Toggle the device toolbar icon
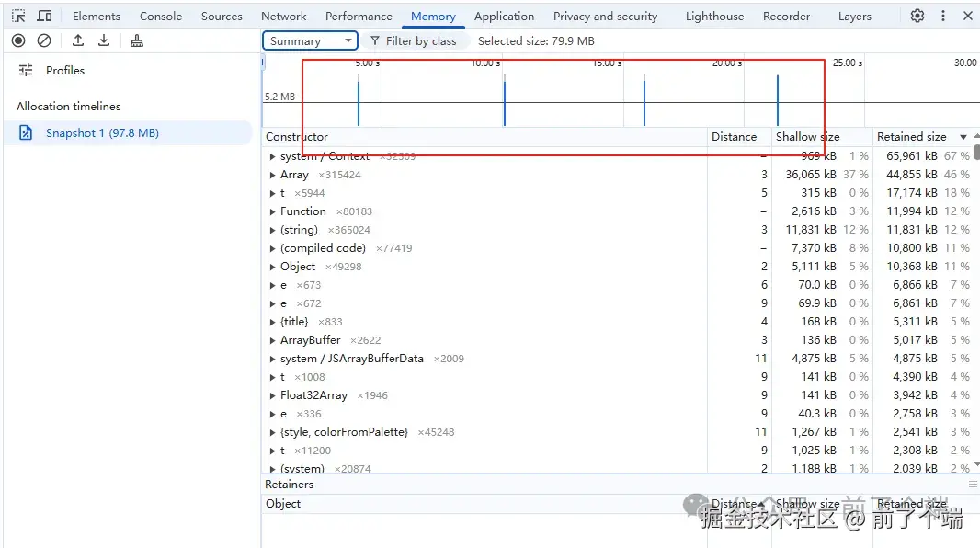The width and height of the screenshot is (980, 548). coord(44,16)
